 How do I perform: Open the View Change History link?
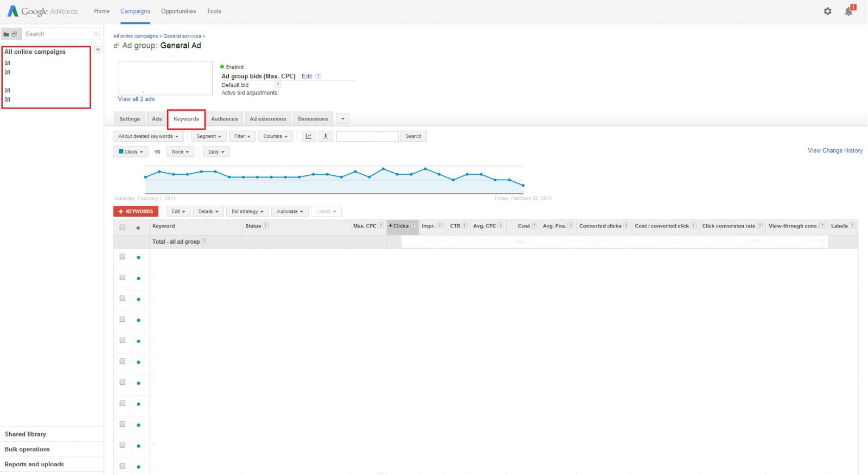835,151
